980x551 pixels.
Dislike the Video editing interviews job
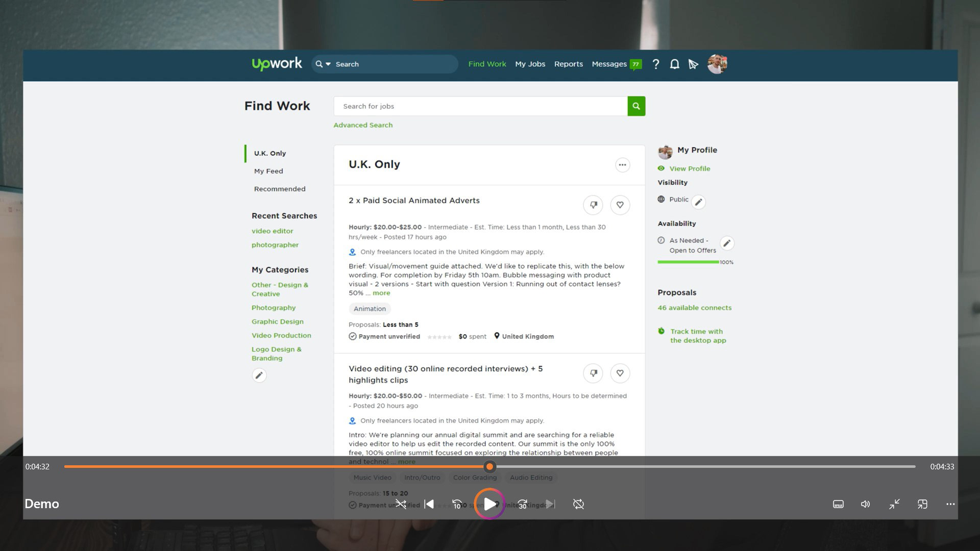[593, 373]
